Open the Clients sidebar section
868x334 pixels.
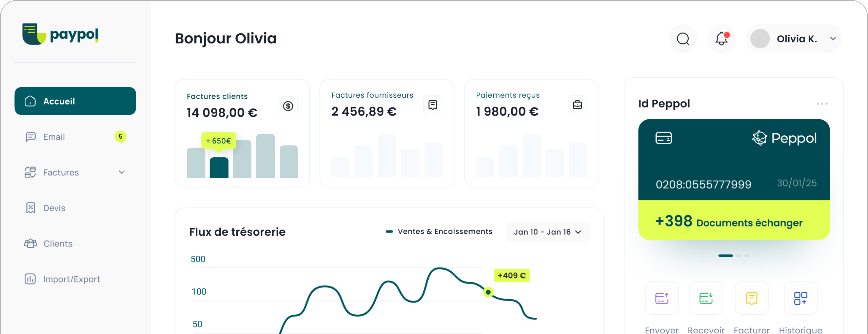click(x=58, y=243)
